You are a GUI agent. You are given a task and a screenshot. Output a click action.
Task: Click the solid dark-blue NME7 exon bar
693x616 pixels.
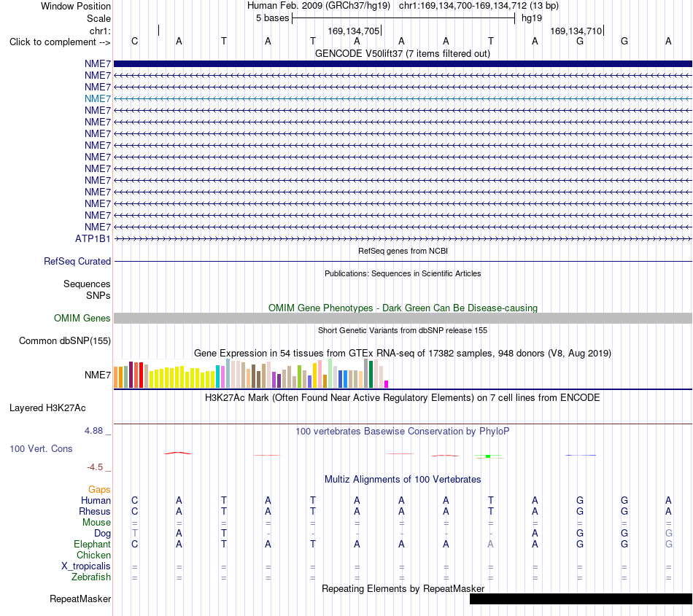tap(403, 63)
